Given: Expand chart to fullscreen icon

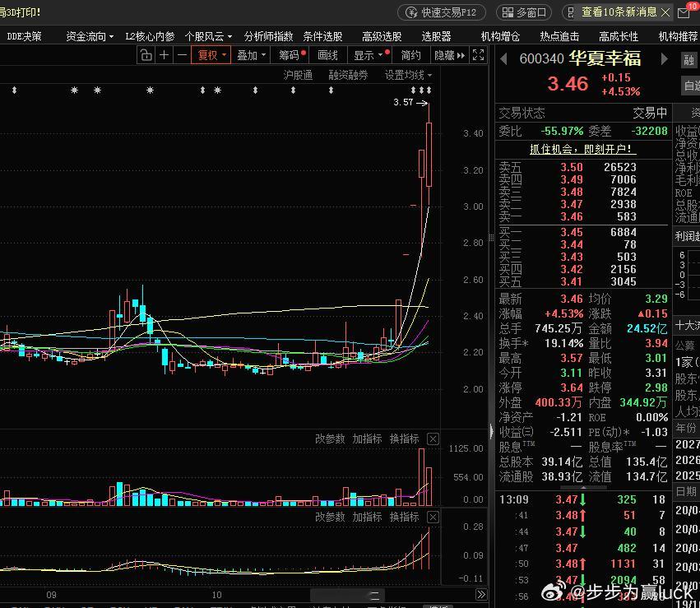Looking at the screenshot, I should 478,55.
